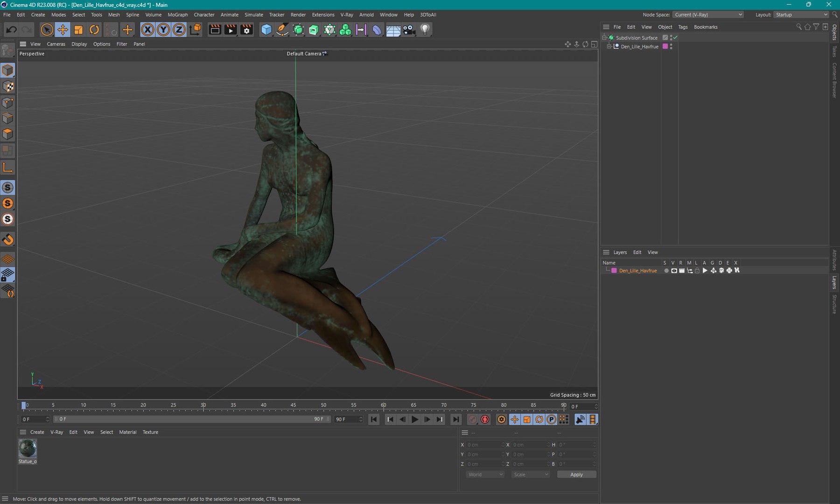
Task: Add a Light object with the bulb icon
Action: (x=425, y=30)
